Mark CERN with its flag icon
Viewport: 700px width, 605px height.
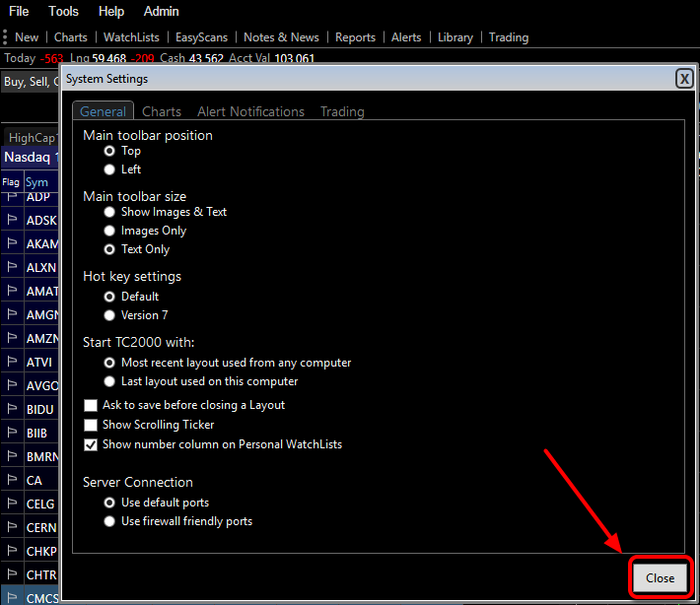[12, 527]
